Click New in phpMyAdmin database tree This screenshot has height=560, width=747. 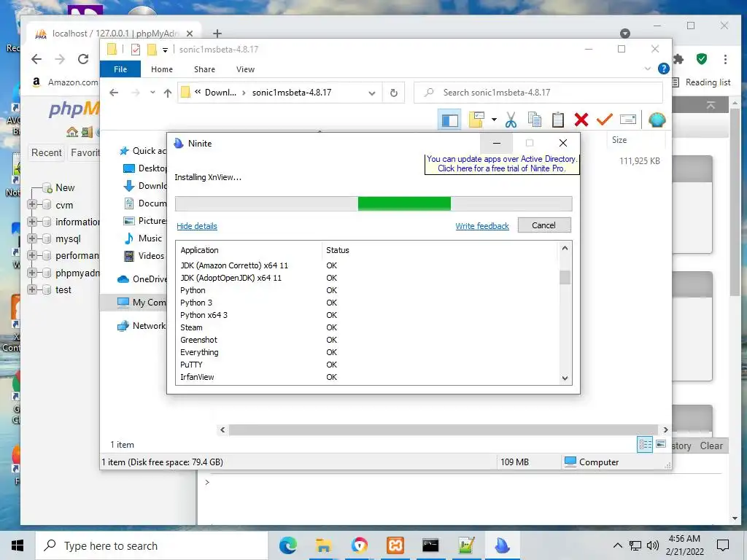[65, 187]
